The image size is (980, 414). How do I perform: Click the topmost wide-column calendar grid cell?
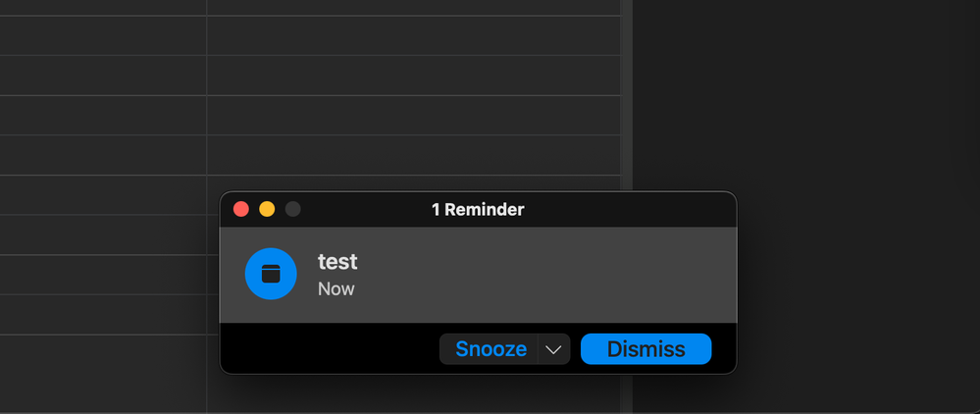[x=412, y=7]
